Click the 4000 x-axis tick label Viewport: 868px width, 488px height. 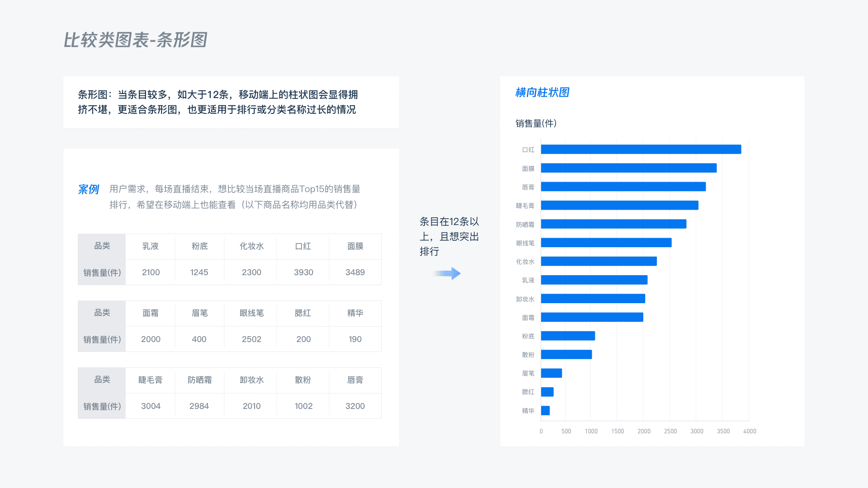[x=750, y=432]
